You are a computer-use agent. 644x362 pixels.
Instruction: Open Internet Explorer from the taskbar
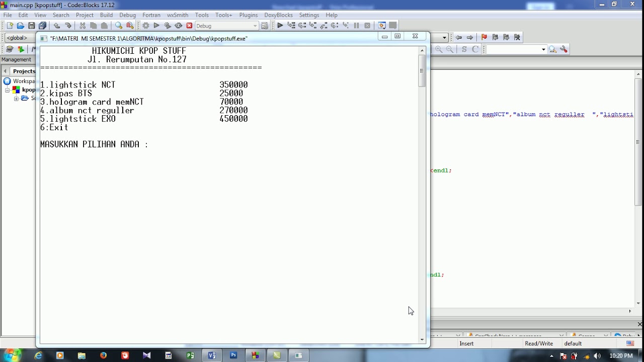pyautogui.click(x=38, y=355)
